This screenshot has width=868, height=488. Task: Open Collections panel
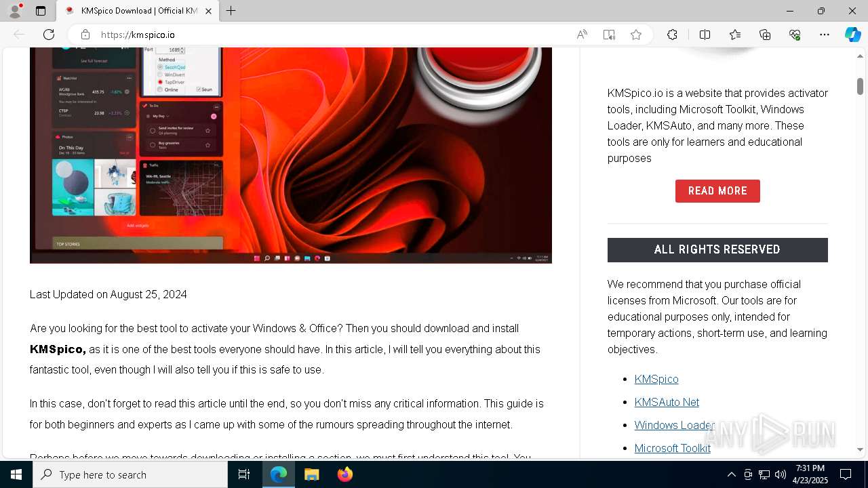click(765, 35)
